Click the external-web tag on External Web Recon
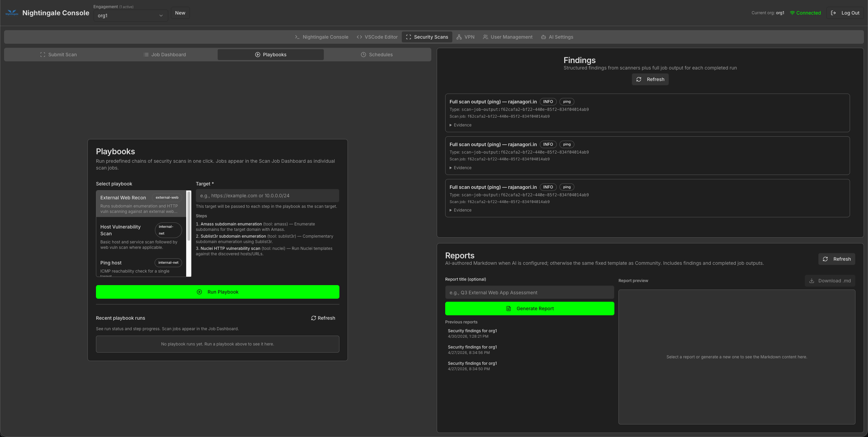Screen dimensions: 868x437 click(x=167, y=198)
